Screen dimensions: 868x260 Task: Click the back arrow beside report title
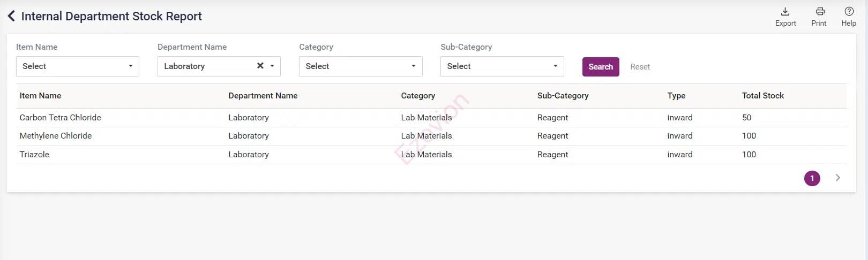point(11,16)
